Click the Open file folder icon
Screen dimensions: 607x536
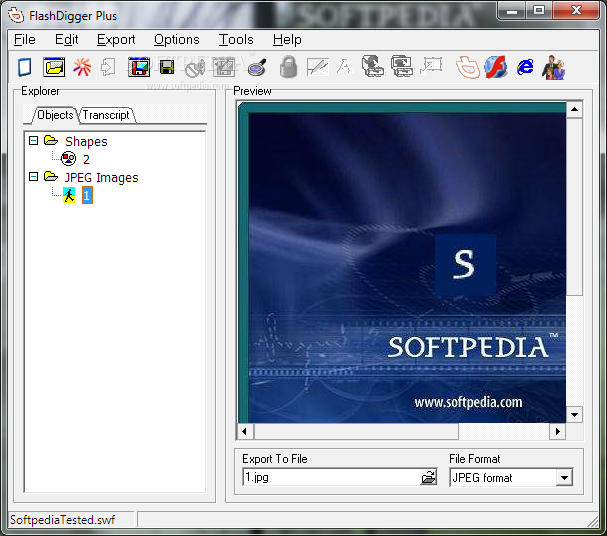tap(54, 67)
